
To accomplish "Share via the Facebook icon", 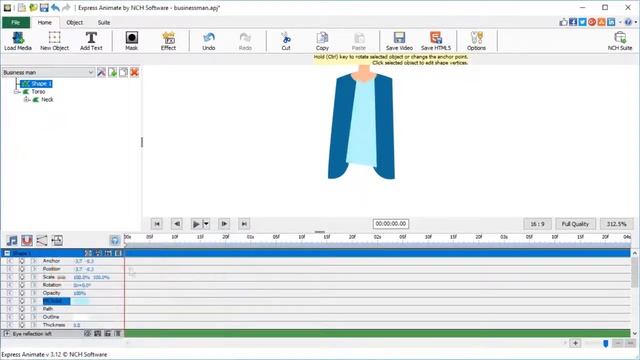I will pos(573,22).
